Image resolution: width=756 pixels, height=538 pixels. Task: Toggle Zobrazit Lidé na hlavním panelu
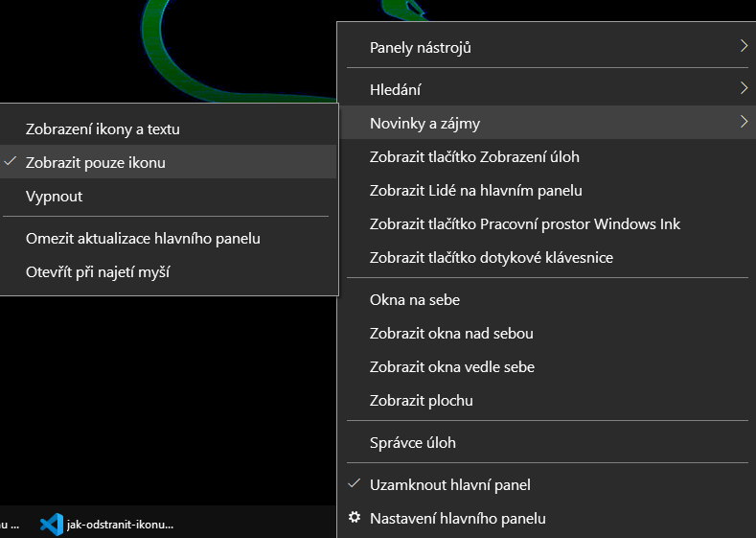coord(475,190)
